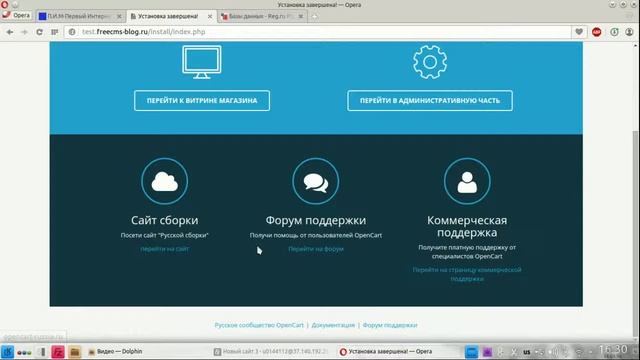Follow the 'Перейти на сайт' link
The height and width of the screenshot is (360, 640).
(164, 249)
